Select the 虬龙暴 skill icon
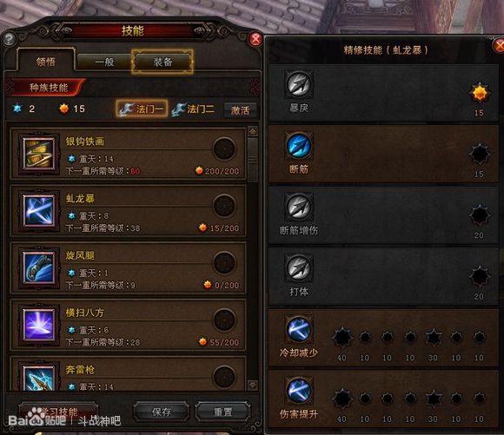Screen dimensions: 504x435 coord(38,210)
